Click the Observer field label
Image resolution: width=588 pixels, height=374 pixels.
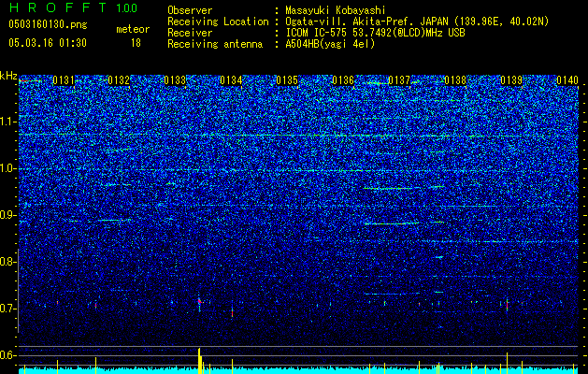click(190, 10)
